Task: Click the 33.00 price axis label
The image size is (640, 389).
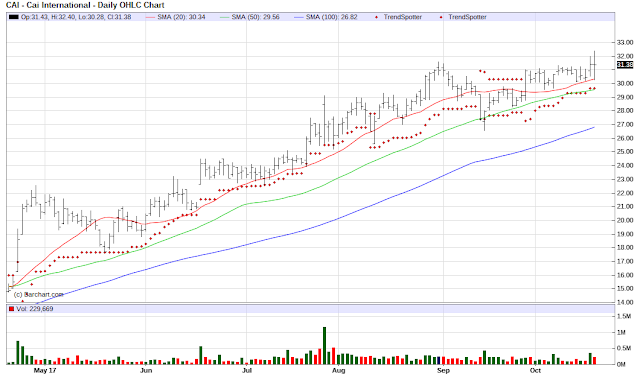Action: (625, 42)
